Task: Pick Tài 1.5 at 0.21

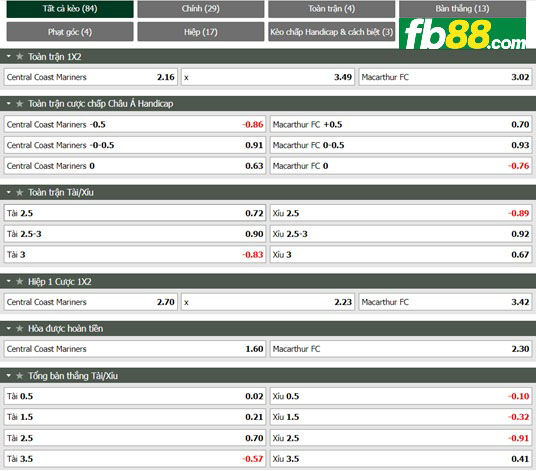Action: [135, 417]
